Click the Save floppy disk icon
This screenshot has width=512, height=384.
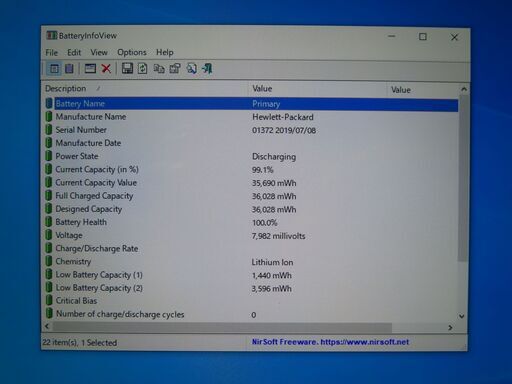point(127,68)
